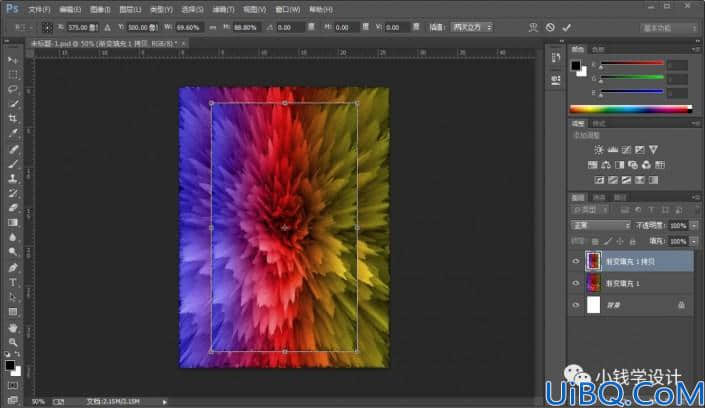Select the History Brush tool
Image resolution: width=705 pixels, height=408 pixels.
[13, 193]
